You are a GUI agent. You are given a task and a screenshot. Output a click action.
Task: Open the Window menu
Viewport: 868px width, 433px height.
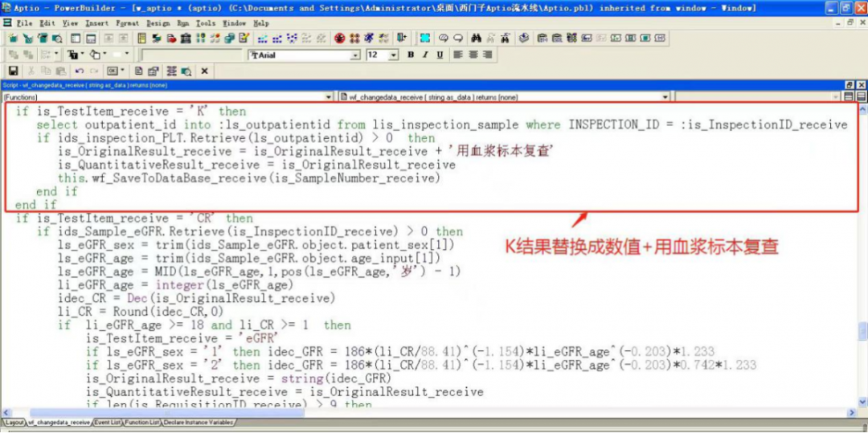(234, 23)
